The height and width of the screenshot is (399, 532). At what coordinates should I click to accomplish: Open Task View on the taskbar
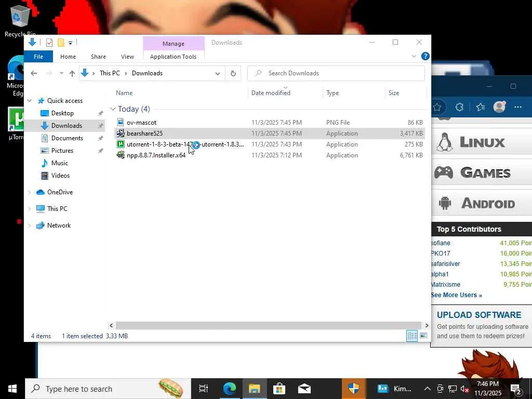point(204,389)
